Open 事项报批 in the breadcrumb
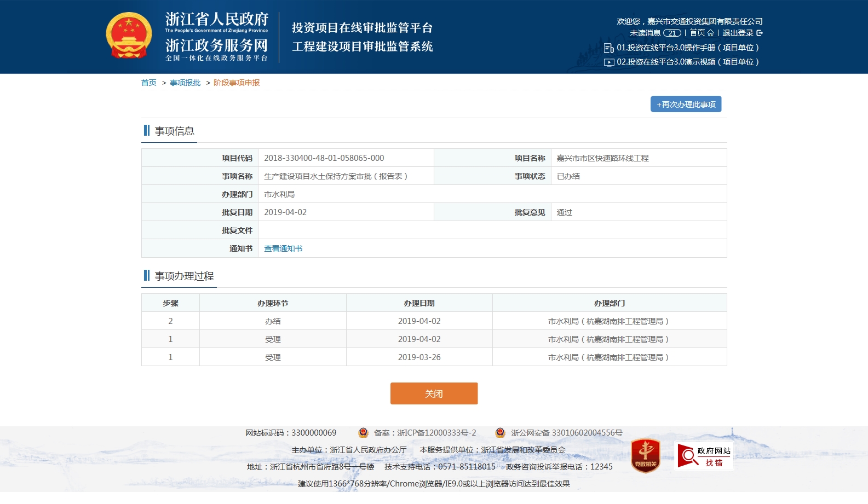Viewport: 868px width, 504px height. click(x=185, y=83)
